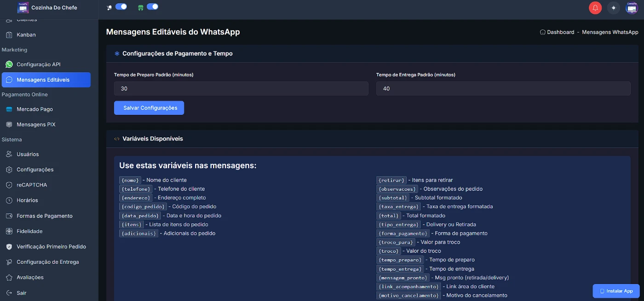Screen dimensions: 644x301
Task: Follow the Dashboard breadcrumb link
Action: pyautogui.click(x=560, y=32)
